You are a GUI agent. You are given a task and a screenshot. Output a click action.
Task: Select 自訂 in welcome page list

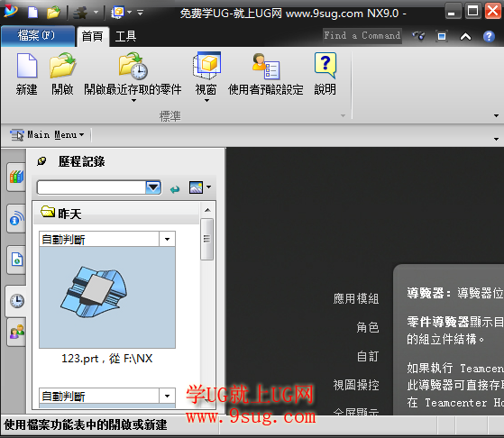pos(368,356)
